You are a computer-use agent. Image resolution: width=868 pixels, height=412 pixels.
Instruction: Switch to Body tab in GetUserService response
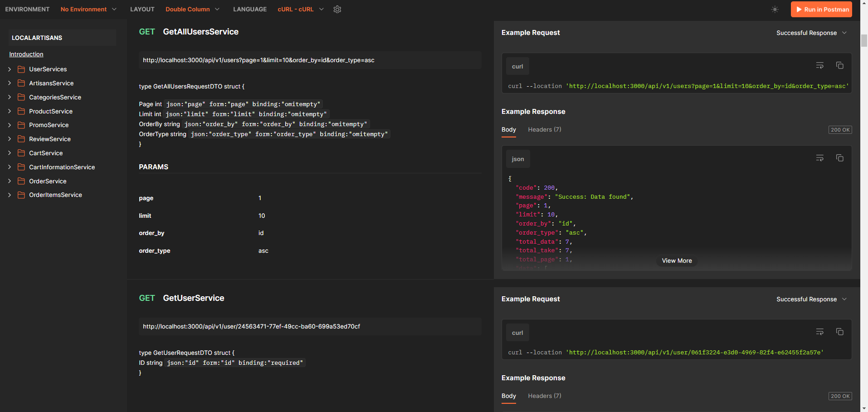point(509,396)
